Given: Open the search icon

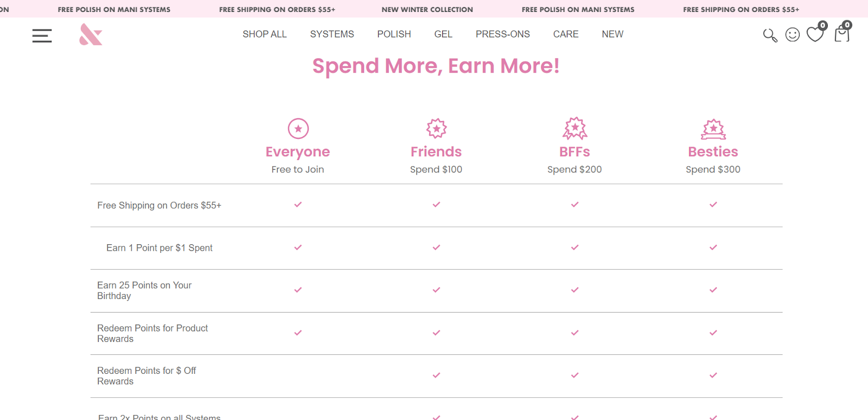Looking at the screenshot, I should pyautogui.click(x=770, y=34).
